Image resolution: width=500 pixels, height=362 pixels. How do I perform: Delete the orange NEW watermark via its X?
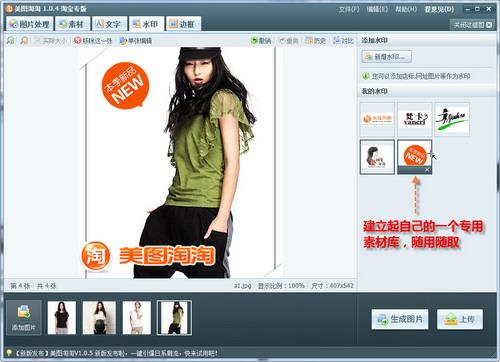(x=427, y=170)
